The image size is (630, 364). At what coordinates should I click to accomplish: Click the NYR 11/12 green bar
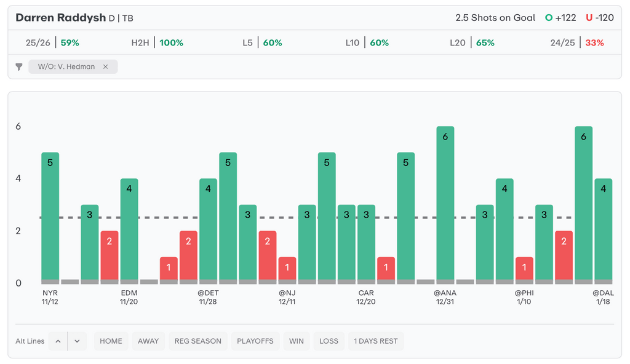(50, 215)
